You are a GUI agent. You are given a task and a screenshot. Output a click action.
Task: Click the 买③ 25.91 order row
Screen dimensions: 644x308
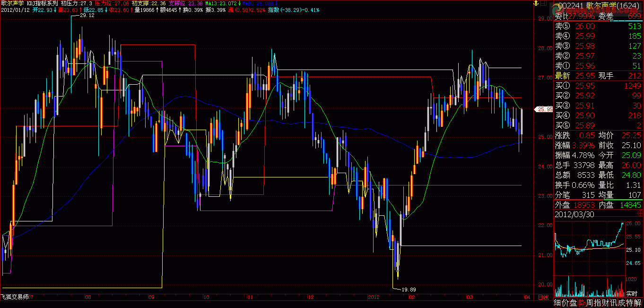pos(598,106)
